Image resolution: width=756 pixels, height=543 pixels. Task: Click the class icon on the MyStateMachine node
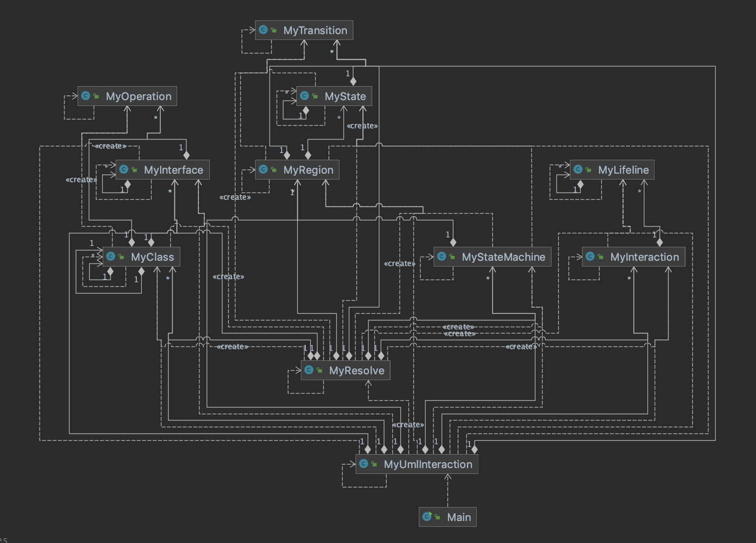pyautogui.click(x=442, y=257)
